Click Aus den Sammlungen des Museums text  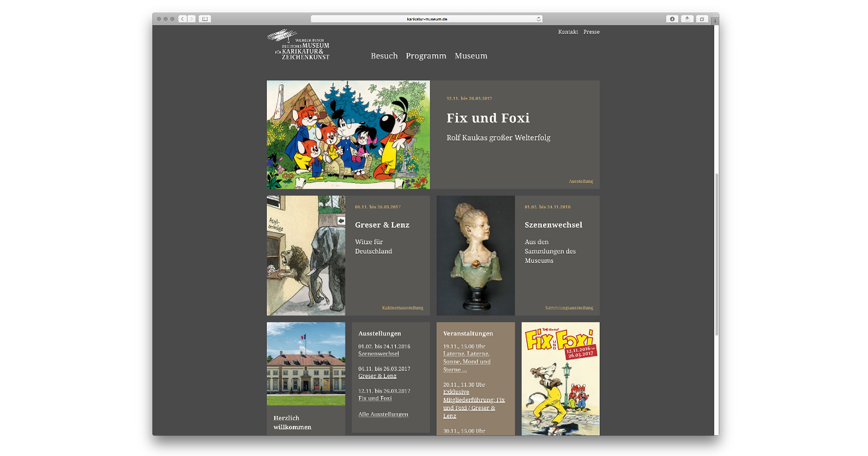click(550, 251)
